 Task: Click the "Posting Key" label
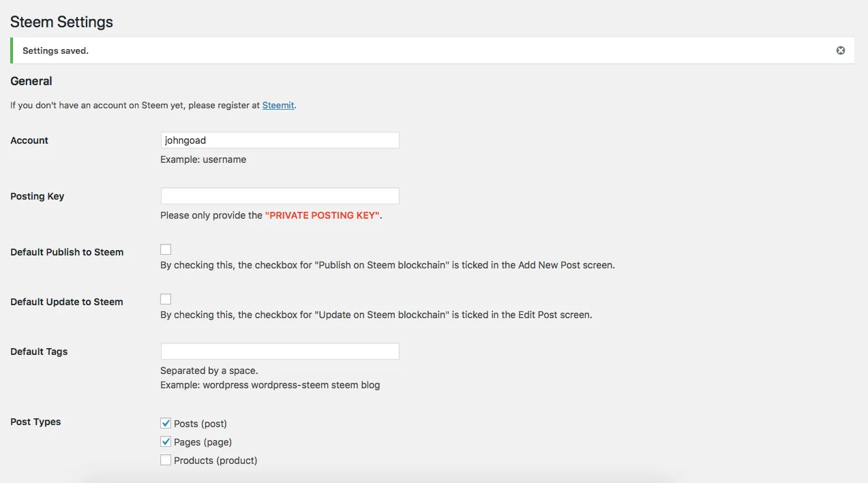coord(37,196)
